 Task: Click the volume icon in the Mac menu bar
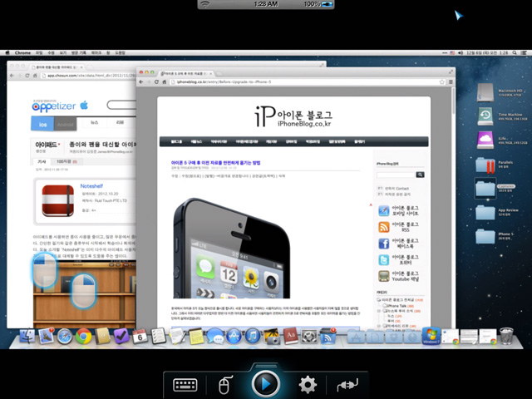[461, 52]
